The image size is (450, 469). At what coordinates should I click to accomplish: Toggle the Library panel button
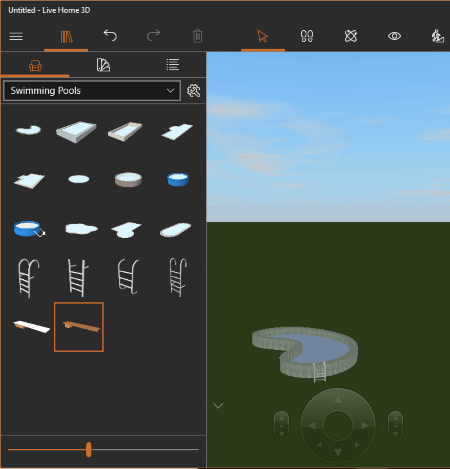66,36
